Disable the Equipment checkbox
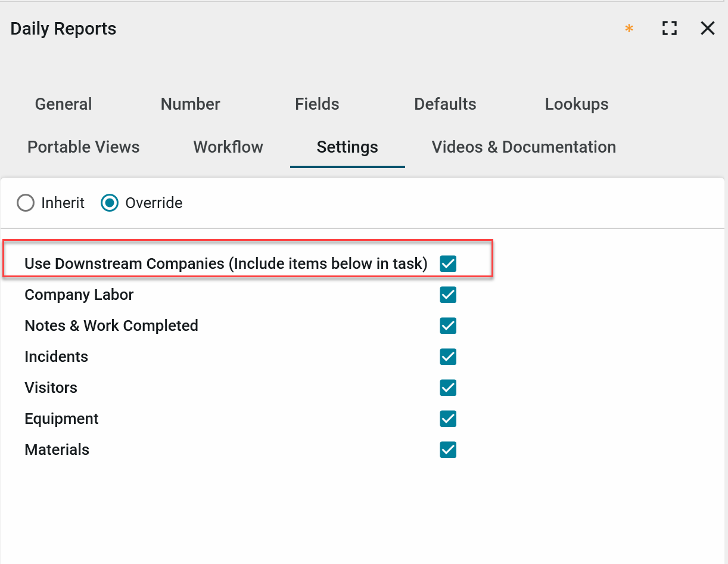 448,419
